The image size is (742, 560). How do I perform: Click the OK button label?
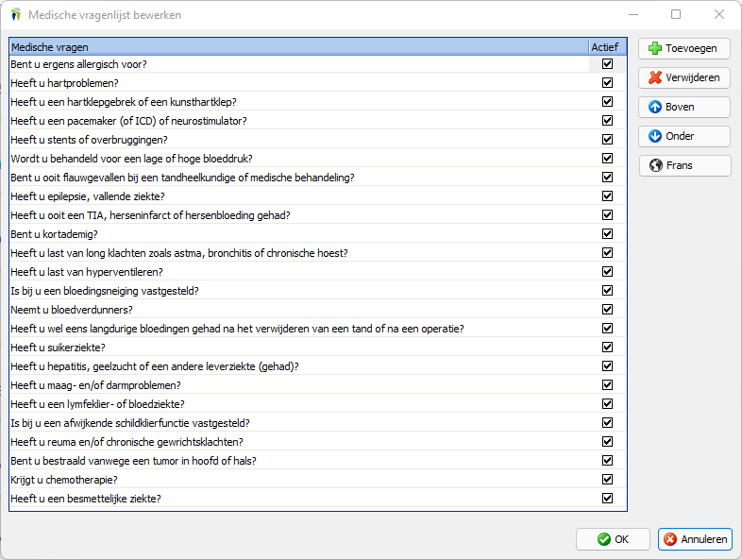pos(621,539)
